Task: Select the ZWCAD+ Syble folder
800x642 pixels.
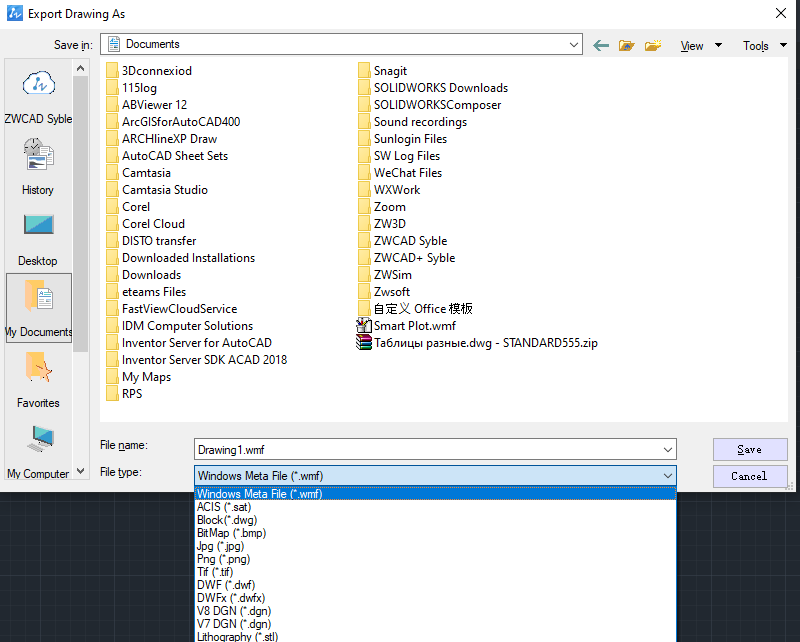Action: click(x=407, y=258)
